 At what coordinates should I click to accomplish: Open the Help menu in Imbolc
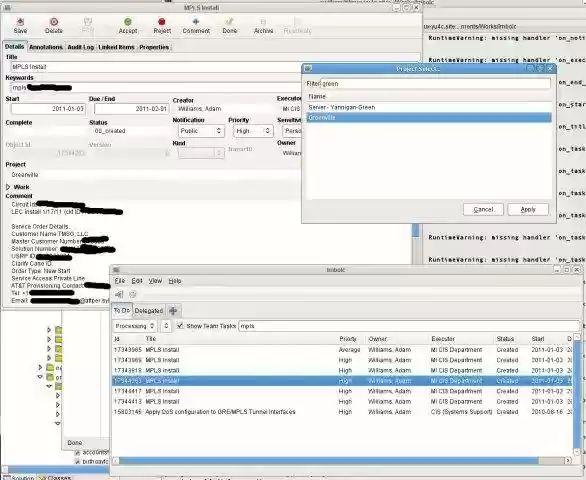point(175,281)
